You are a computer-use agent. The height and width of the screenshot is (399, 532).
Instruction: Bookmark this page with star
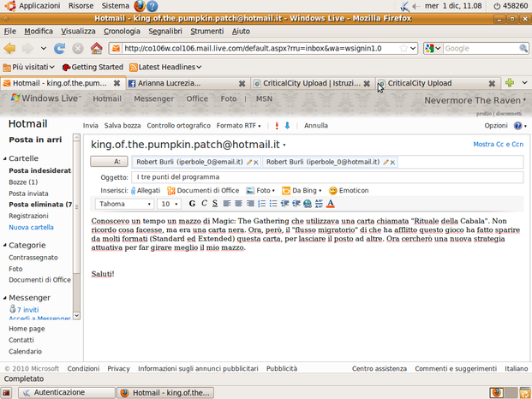403,49
